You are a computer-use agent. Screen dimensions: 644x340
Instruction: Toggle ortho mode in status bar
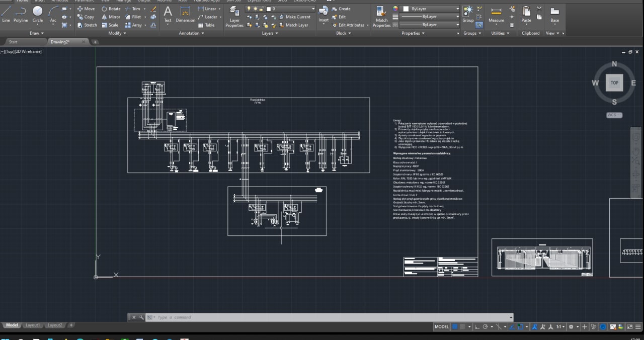point(477,326)
